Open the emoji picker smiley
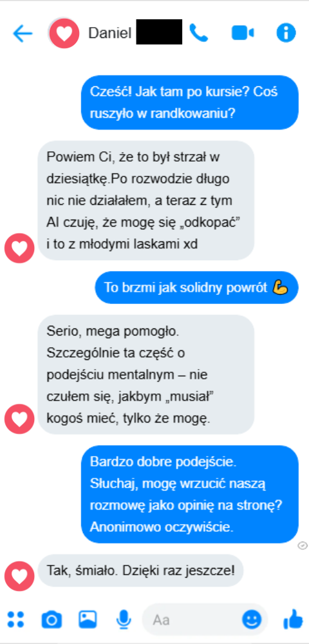 point(252,620)
